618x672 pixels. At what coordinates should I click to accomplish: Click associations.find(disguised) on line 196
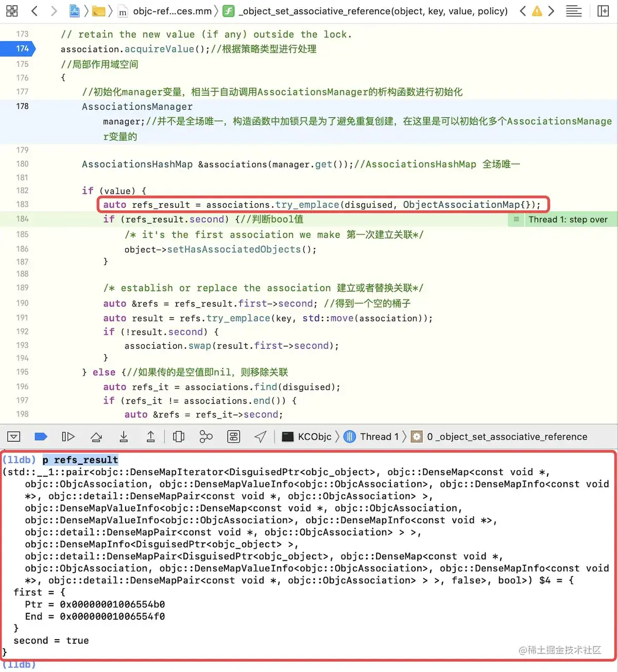point(260,387)
